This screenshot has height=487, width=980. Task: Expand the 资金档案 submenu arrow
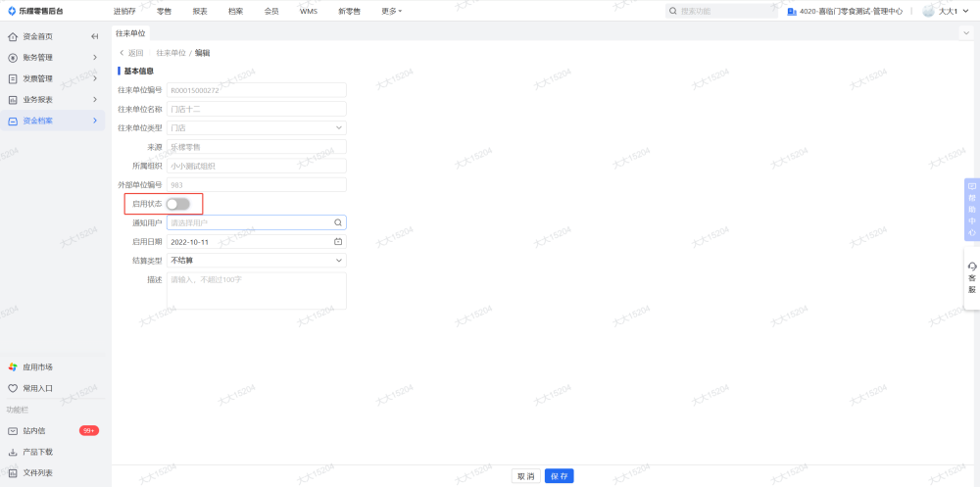[95, 121]
